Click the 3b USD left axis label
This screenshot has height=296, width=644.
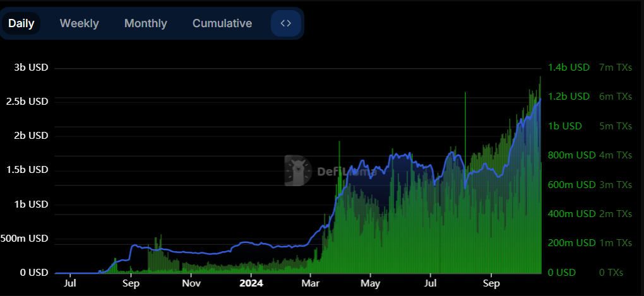[31, 68]
